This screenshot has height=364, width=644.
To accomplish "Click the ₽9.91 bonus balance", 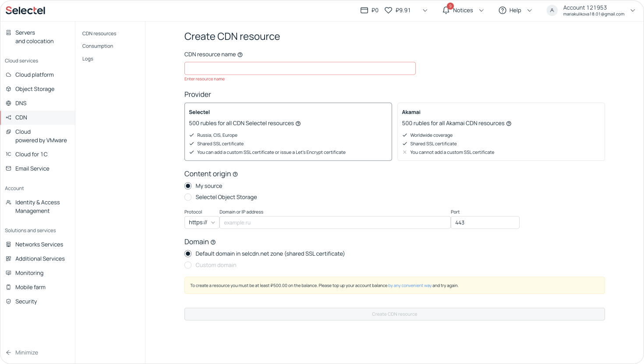I will [x=403, y=11].
